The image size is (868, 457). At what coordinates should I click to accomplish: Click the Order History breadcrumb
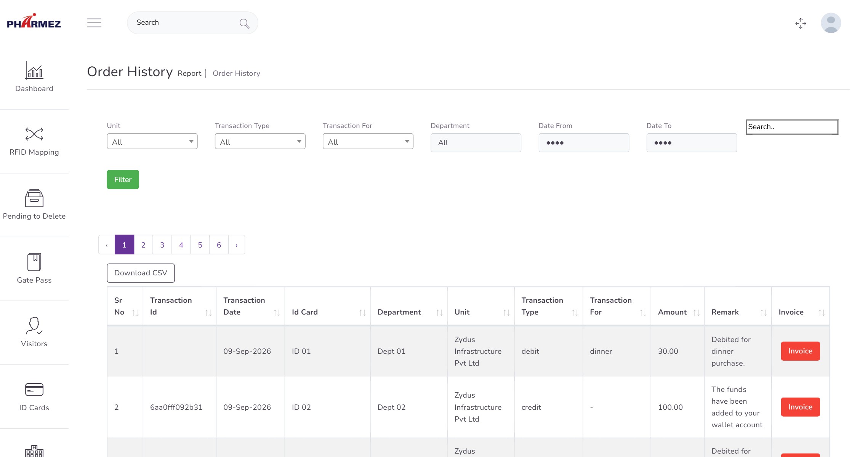236,74
